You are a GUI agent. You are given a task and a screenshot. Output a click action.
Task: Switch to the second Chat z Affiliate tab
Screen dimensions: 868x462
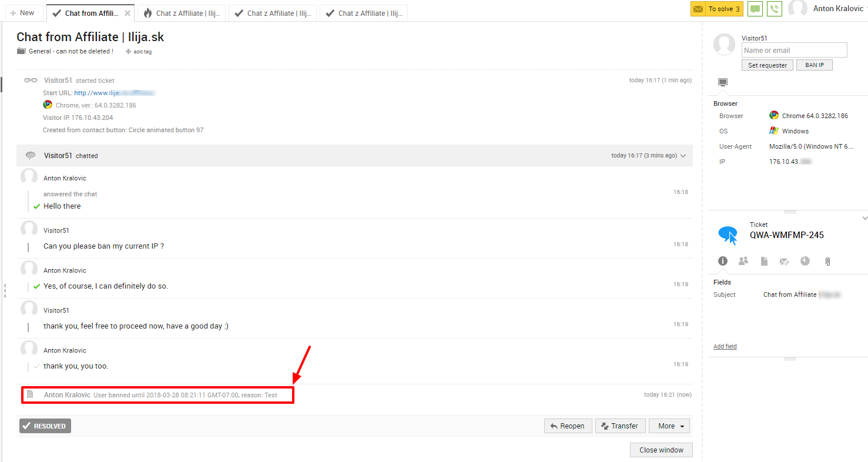point(273,13)
